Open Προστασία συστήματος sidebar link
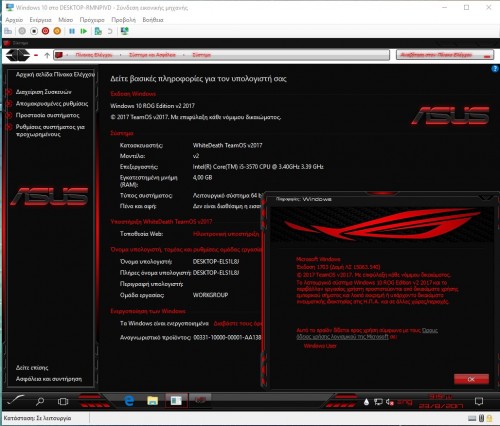This screenshot has width=500, height=426. point(48,115)
